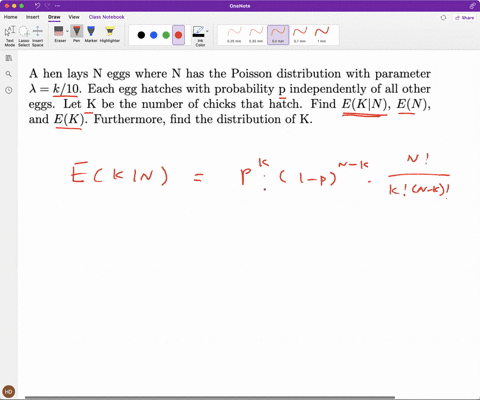
Task: Redo the action in title bar
Action: click(x=47, y=6)
